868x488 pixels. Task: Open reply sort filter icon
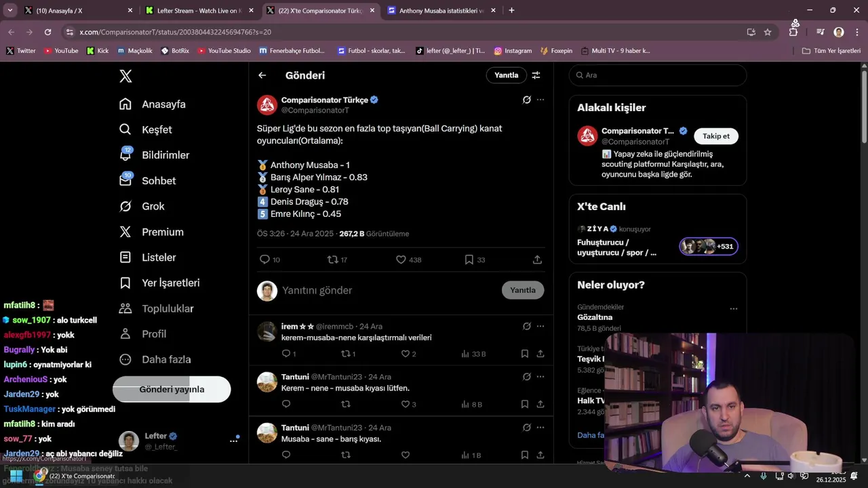tap(536, 75)
